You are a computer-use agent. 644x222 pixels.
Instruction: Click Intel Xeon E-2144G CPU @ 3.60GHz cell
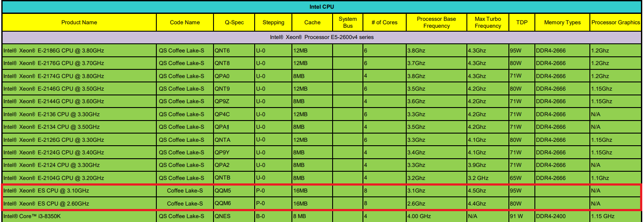pyautogui.click(x=79, y=101)
